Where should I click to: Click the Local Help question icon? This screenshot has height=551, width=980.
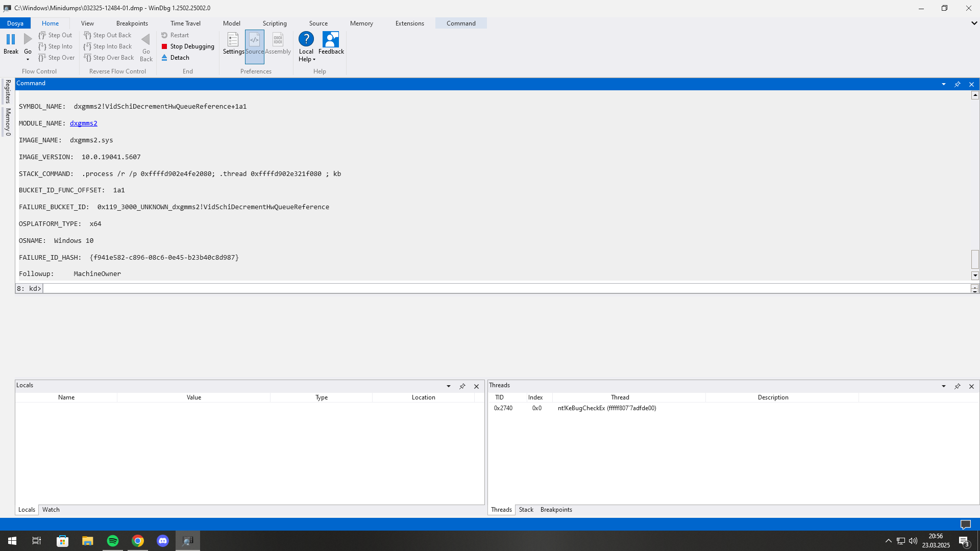pos(306,39)
